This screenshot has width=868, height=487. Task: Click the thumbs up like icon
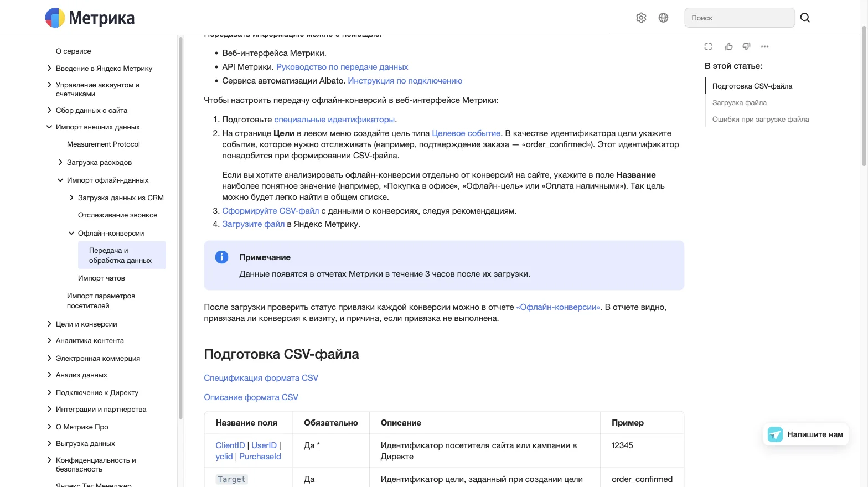[x=728, y=46]
